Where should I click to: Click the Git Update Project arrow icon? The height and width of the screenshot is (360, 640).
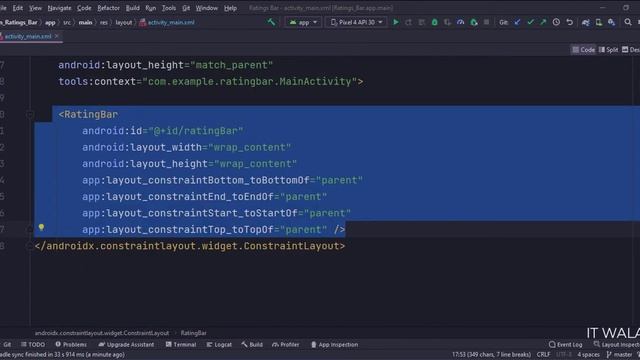pyautogui.click(x=517, y=22)
